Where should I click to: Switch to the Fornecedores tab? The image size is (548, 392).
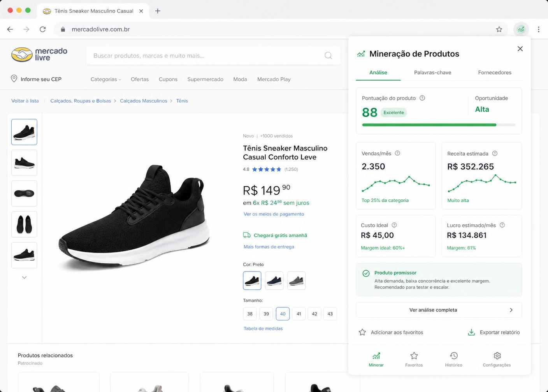click(x=495, y=72)
